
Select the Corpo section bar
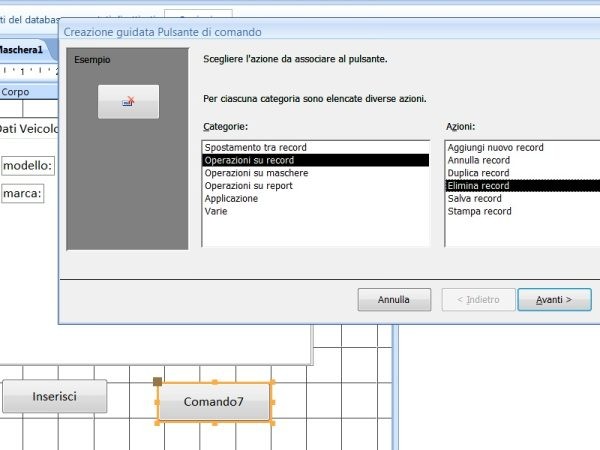(28, 91)
